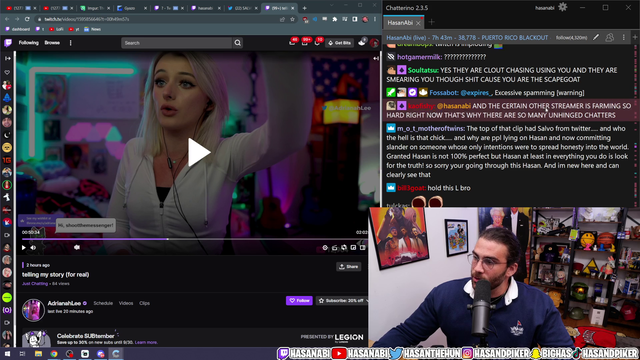
Task: Open Chrome extensions puzzle icon
Action: click(335, 19)
